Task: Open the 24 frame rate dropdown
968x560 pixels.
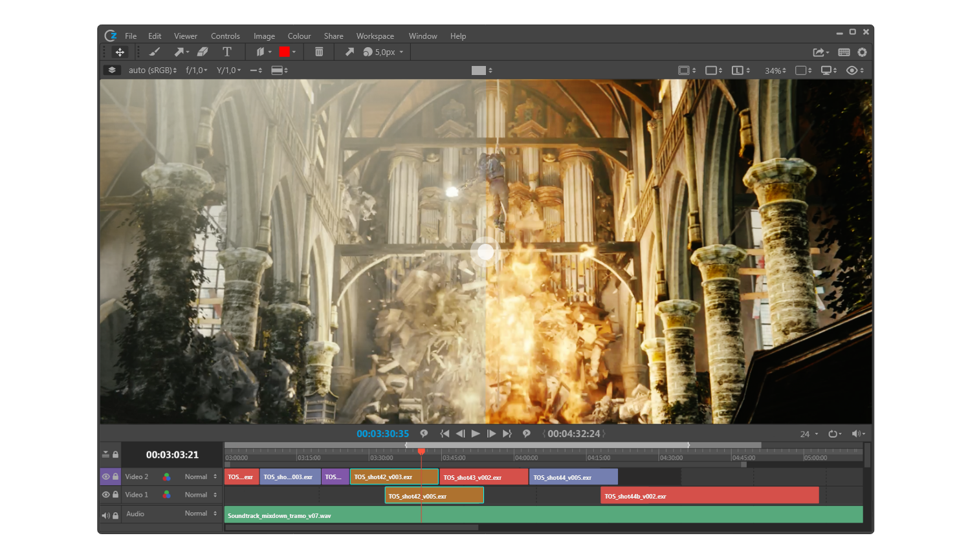Action: point(809,434)
